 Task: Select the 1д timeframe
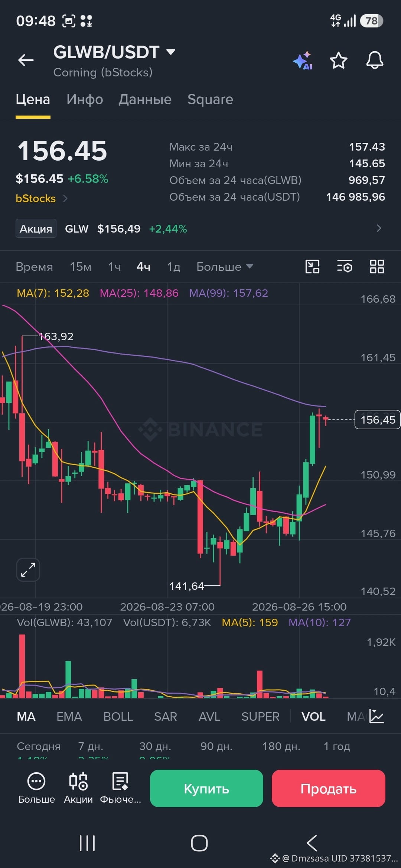[173, 267]
